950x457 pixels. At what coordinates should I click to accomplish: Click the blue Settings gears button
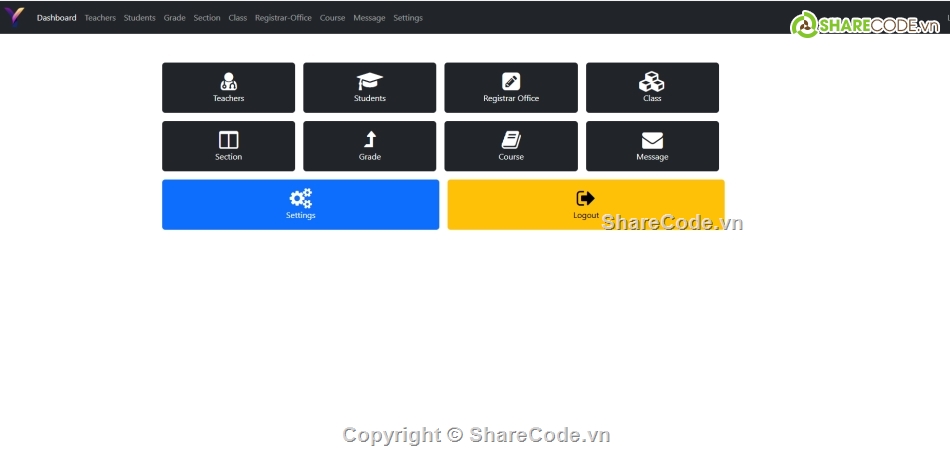[x=300, y=204]
